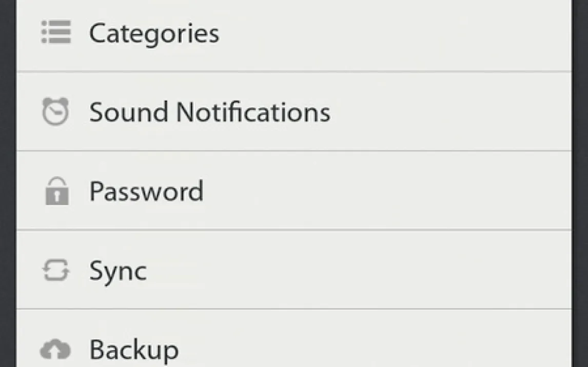This screenshot has height=367, width=588.
Task: Open the Sound Notifications settings
Action: coord(209,112)
